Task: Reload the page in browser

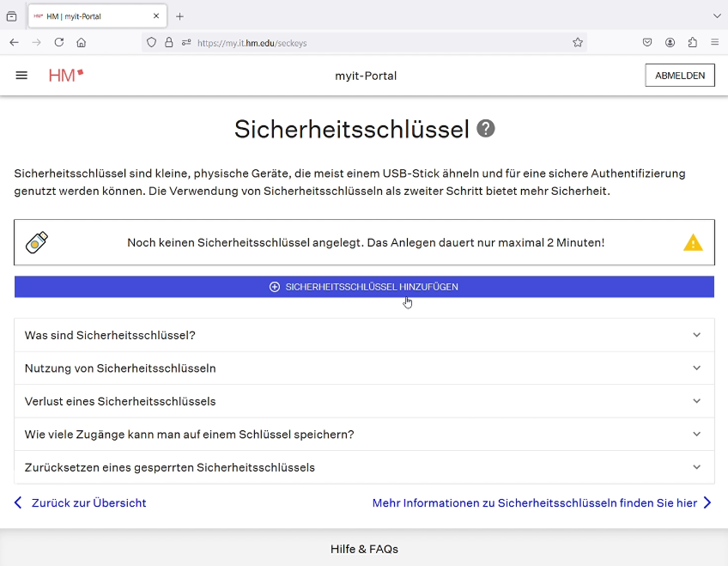Action: tap(59, 42)
